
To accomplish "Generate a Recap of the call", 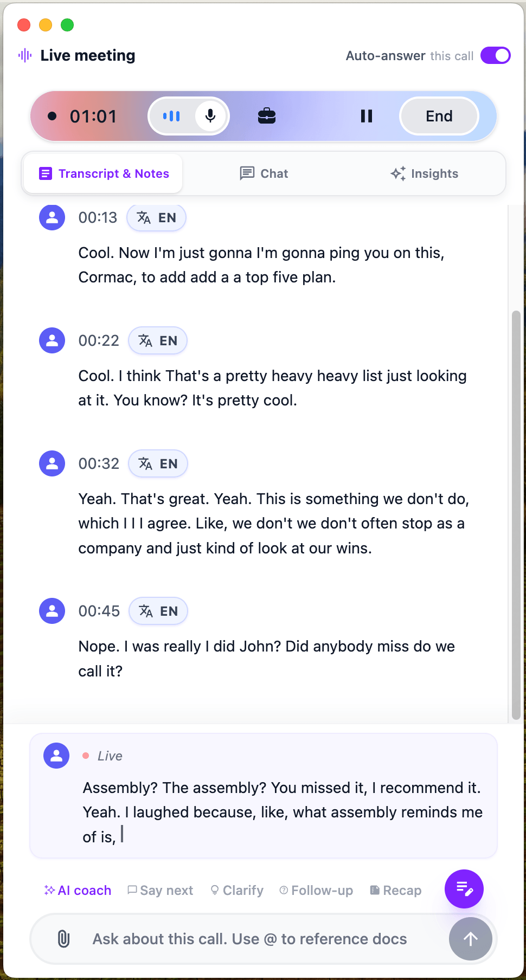I will pyautogui.click(x=396, y=891).
